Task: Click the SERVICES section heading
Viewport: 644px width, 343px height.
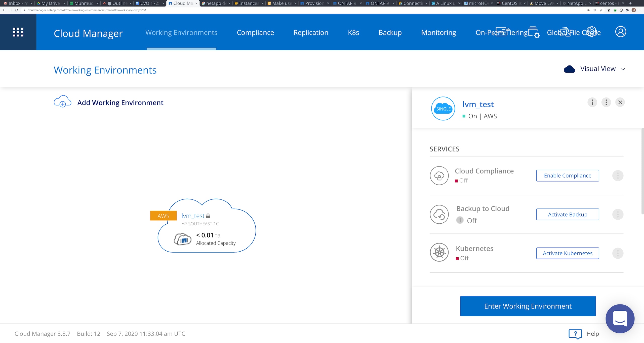Action: (x=444, y=149)
